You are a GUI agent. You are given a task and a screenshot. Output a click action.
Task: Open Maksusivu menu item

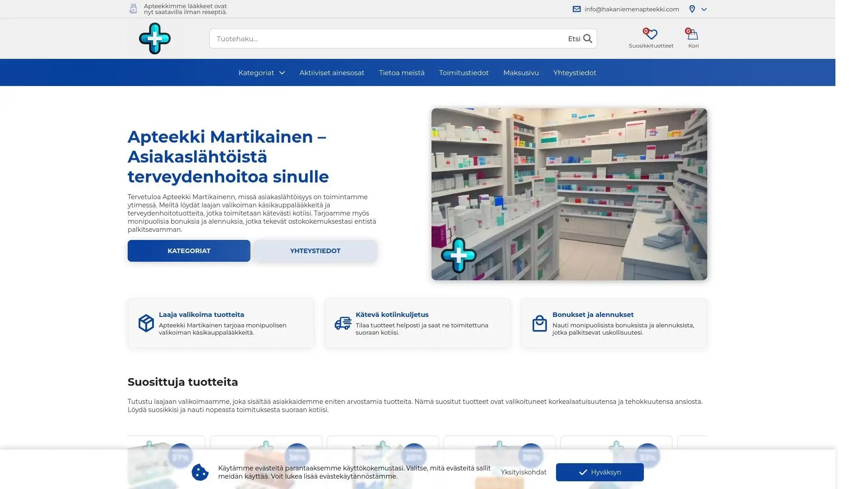tap(521, 73)
